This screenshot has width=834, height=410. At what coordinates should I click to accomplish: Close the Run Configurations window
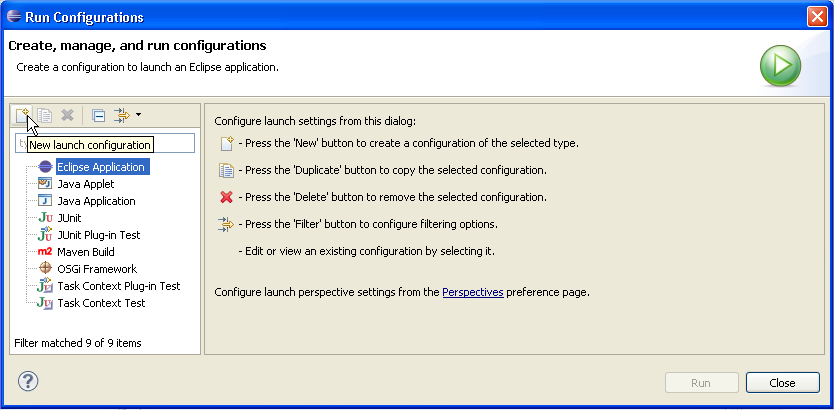click(x=816, y=17)
